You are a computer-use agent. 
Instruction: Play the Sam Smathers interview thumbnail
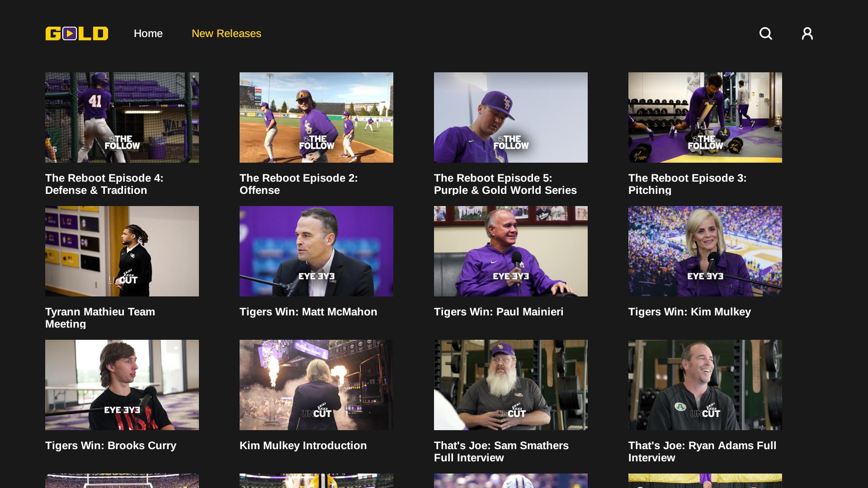511,385
